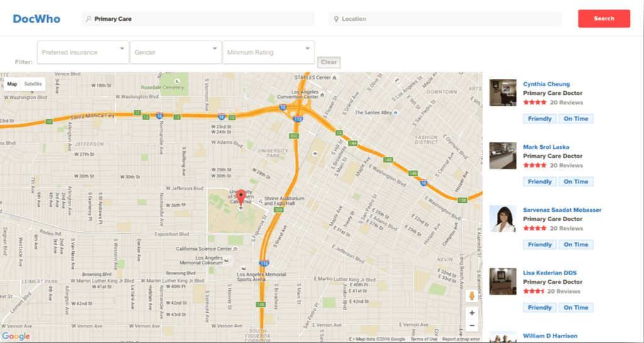Click Friendly tag under Mark Srol Laska
644x343 pixels.
tap(540, 182)
